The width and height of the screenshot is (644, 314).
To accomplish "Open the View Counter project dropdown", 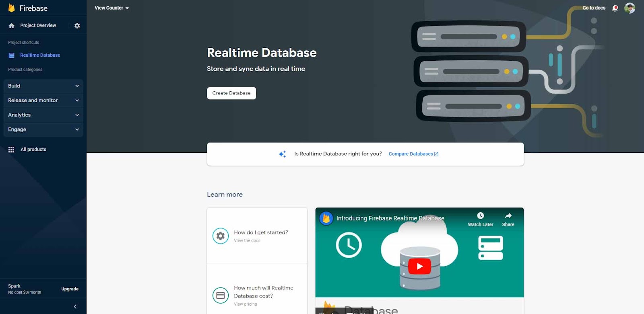I will click(112, 8).
